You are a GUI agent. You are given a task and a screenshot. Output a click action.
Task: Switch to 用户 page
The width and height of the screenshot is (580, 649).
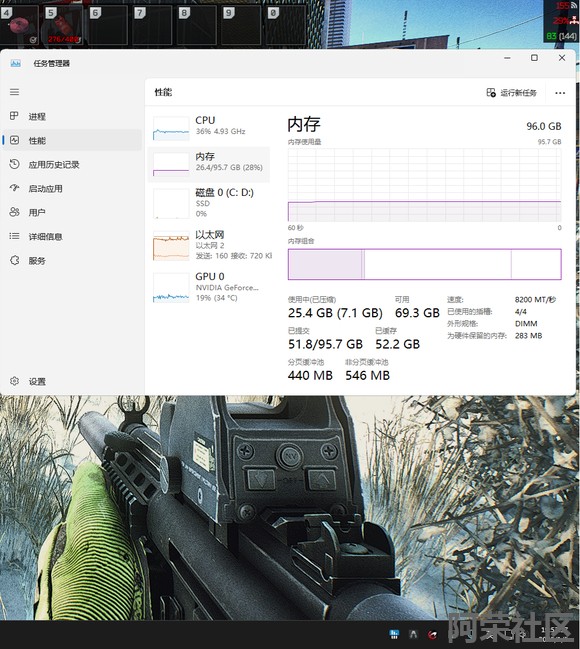[72, 212]
